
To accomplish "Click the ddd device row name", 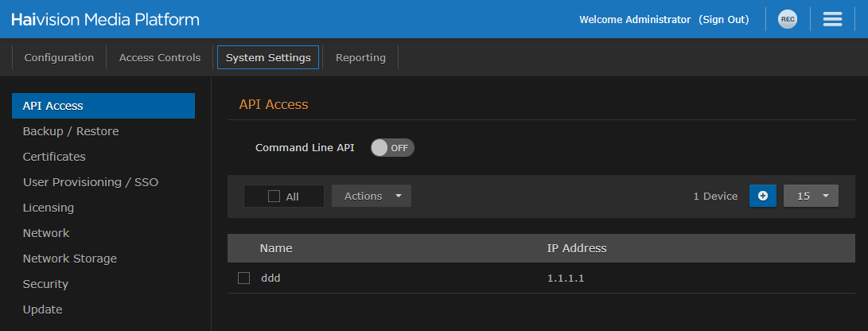I will click(271, 278).
